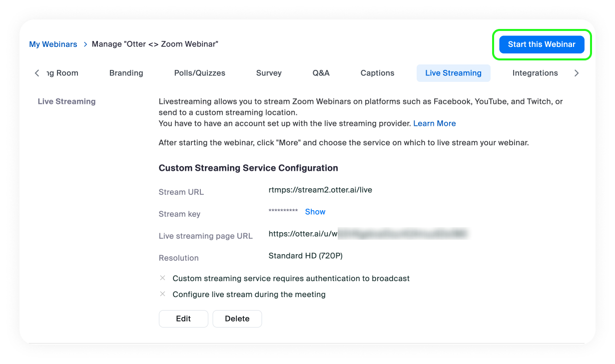The width and height of the screenshot is (615, 364).
Task: Switch to the Integrations tab
Action: coord(535,73)
